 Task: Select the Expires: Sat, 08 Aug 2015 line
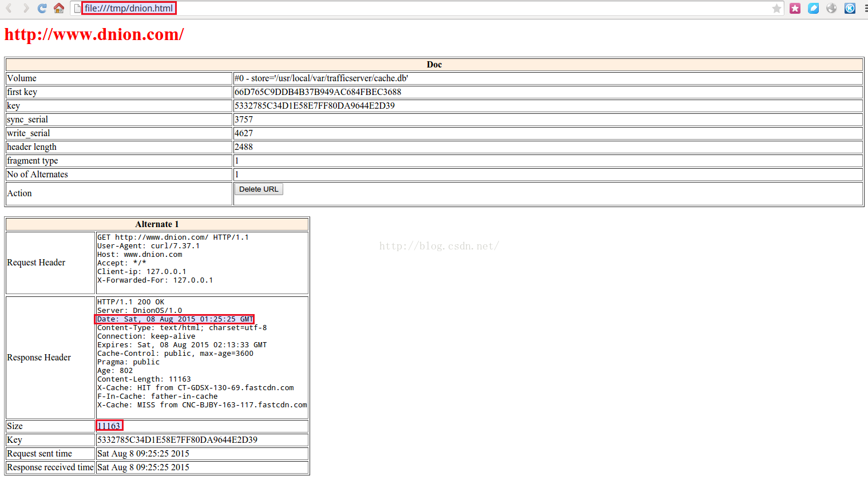(182, 345)
